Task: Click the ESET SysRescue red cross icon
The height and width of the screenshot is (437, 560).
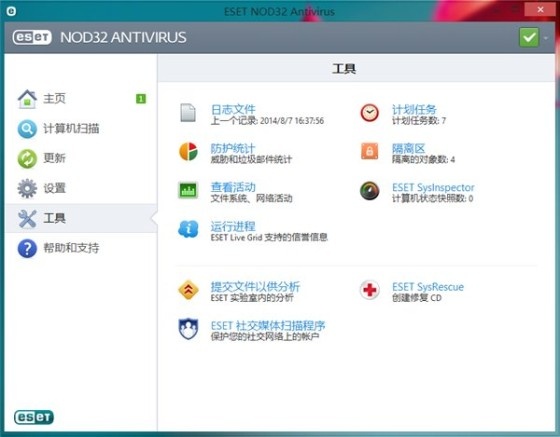Action: 370,290
